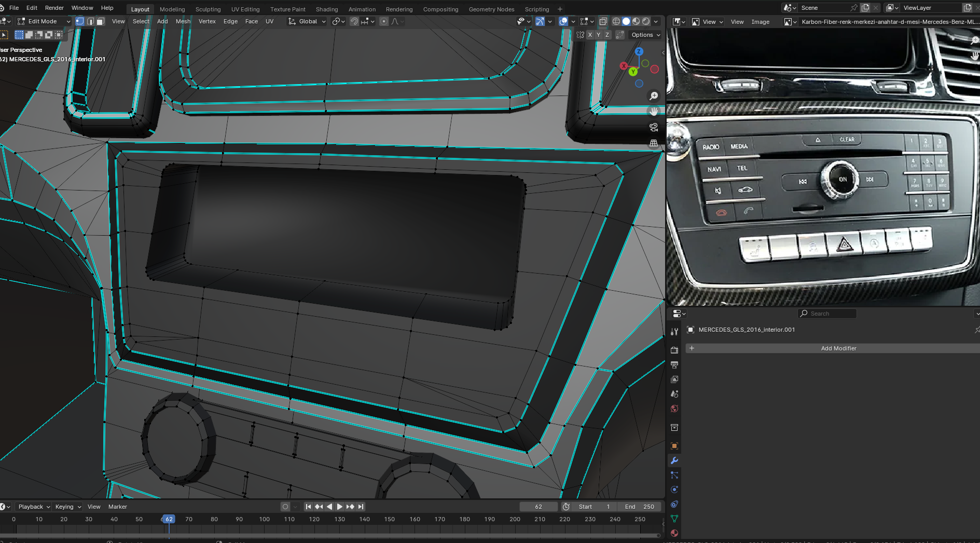Switch perspective/orthographic grid icon
Viewport: 980px width, 543px height.
pyautogui.click(x=654, y=143)
